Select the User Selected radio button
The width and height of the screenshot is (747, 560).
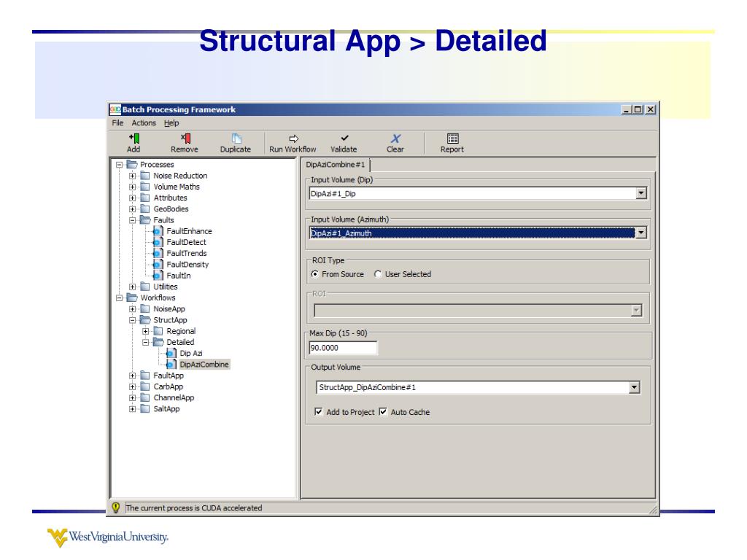tap(378, 274)
